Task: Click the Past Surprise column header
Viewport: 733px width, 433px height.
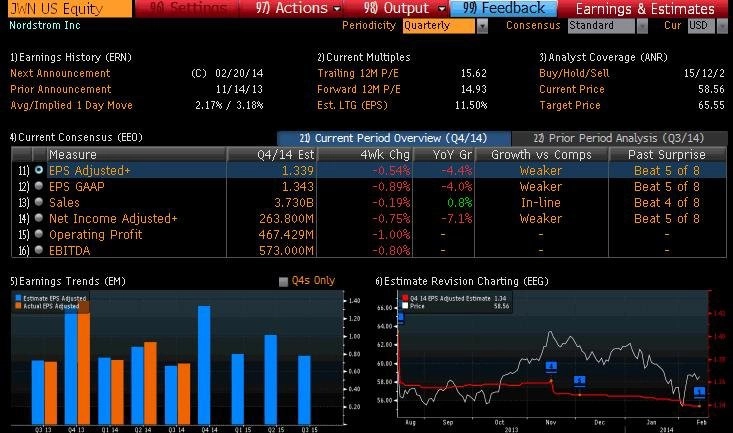Action: pyautogui.click(x=667, y=155)
